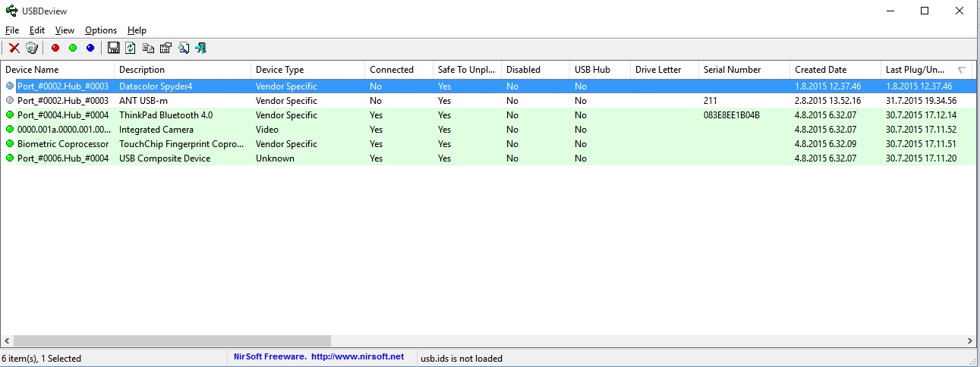This screenshot has height=367, width=980.
Task: Open the nirsoft.net link in status bar
Action: coord(358,357)
